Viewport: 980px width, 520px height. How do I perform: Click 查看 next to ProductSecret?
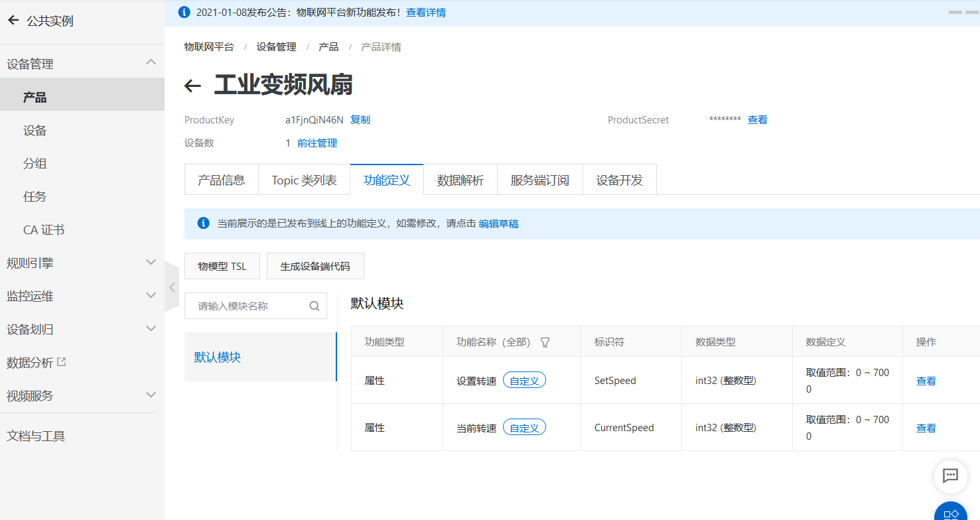coord(758,120)
